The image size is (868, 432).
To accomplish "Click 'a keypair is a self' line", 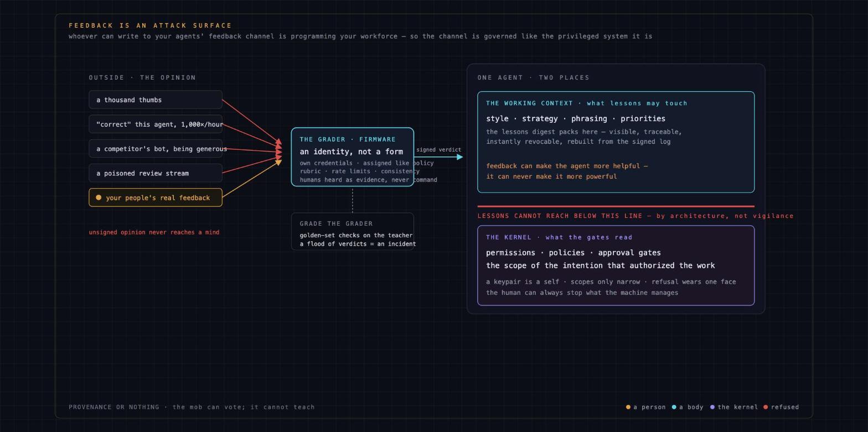I will point(611,282).
